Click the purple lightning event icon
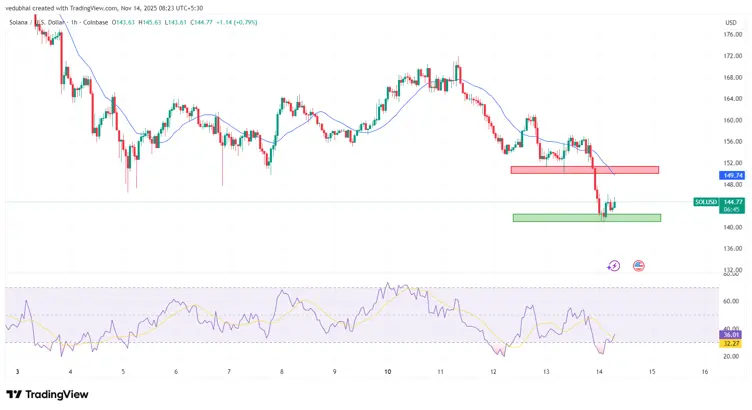 [x=613, y=266]
